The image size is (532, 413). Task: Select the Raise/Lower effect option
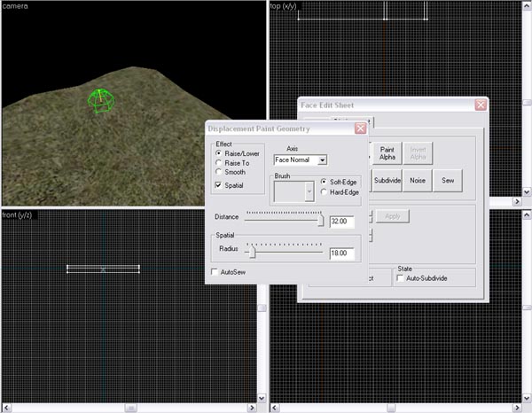[219, 152]
